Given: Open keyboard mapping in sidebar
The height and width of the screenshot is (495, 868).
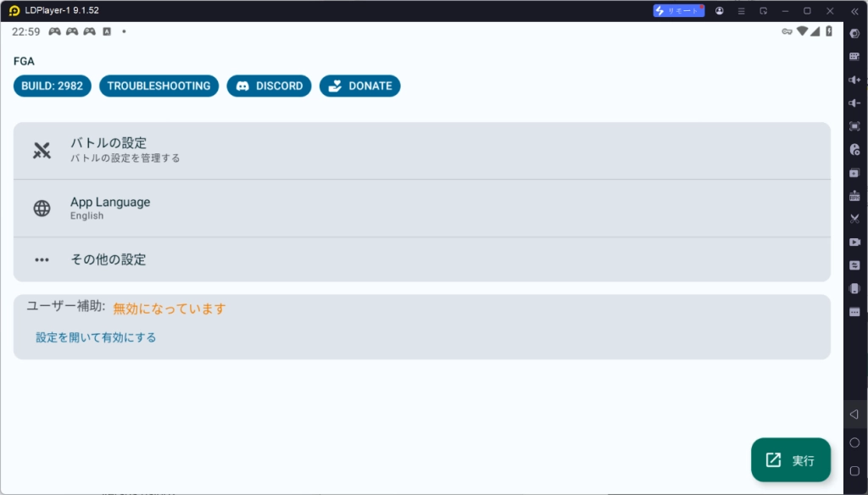Looking at the screenshot, I should click(x=854, y=57).
